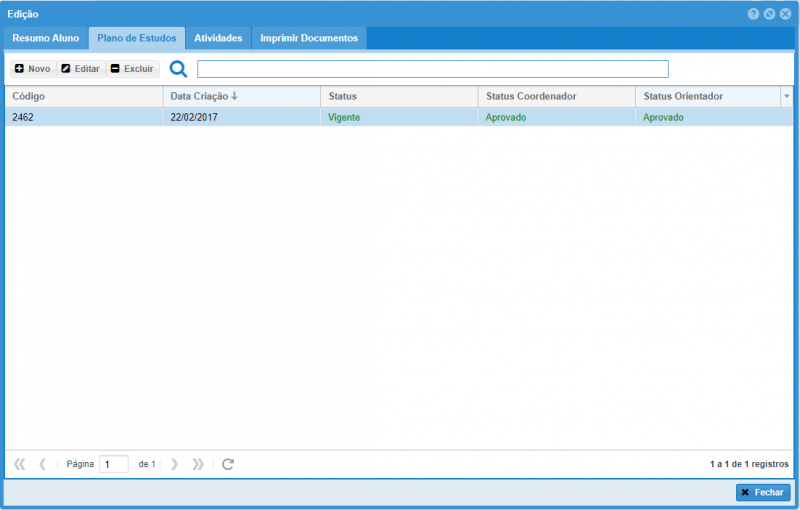The height and width of the screenshot is (510, 800).
Task: Click the help question mark icon
Action: pos(753,14)
